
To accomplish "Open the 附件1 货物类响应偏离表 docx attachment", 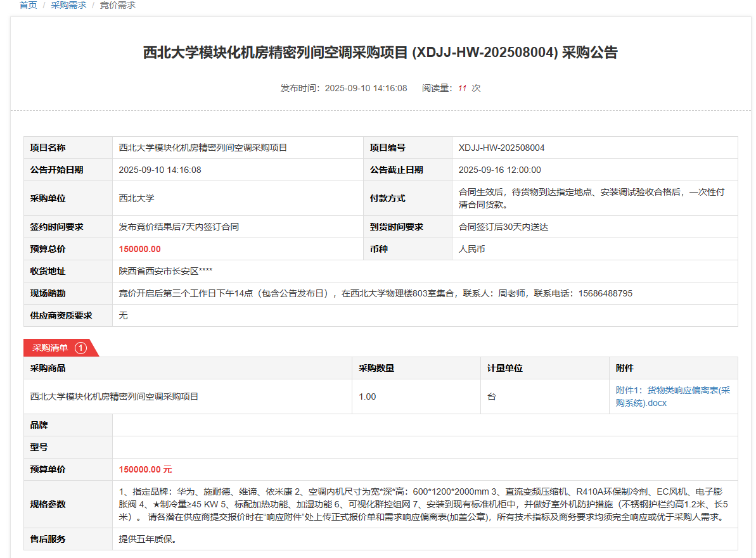I will 672,396.
